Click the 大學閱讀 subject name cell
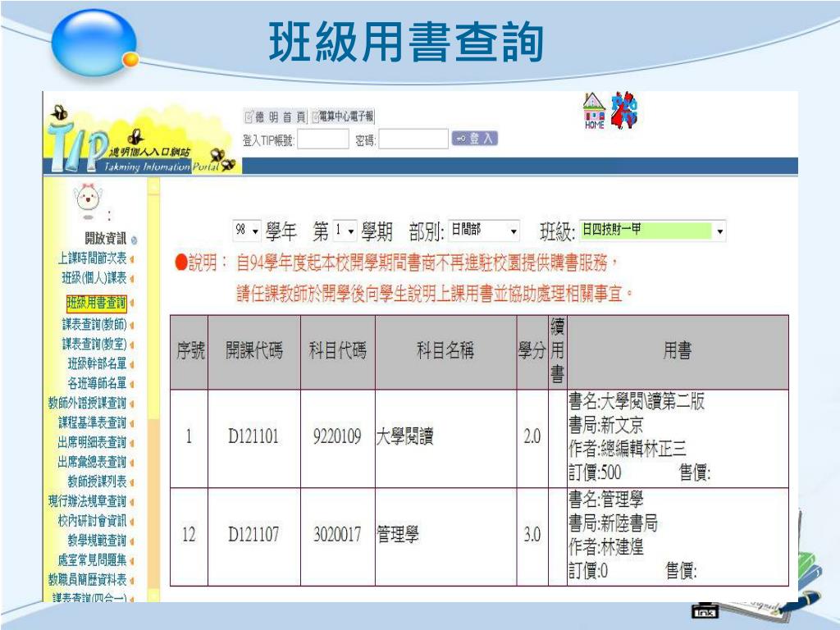 click(x=445, y=437)
